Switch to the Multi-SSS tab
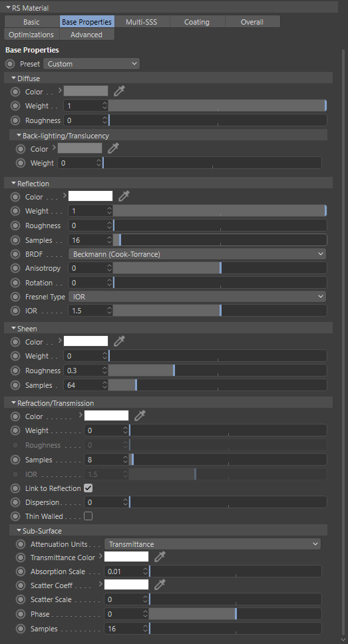Viewport: 348px width, 644px height. point(141,22)
